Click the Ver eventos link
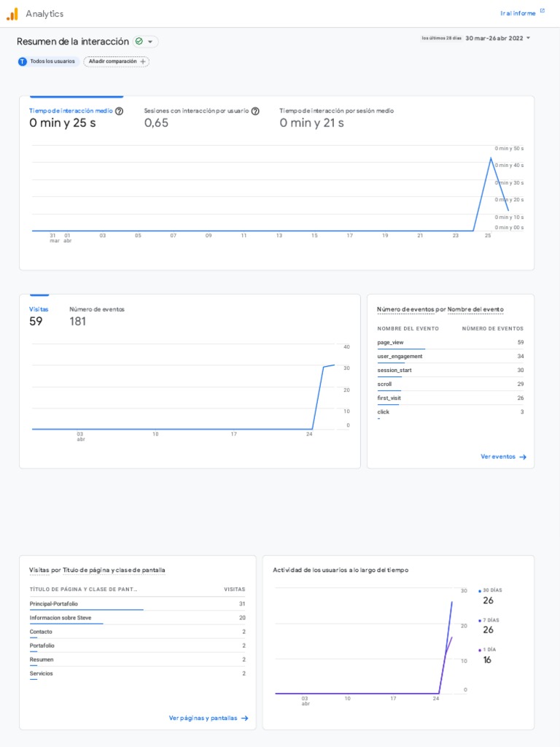 coord(498,457)
